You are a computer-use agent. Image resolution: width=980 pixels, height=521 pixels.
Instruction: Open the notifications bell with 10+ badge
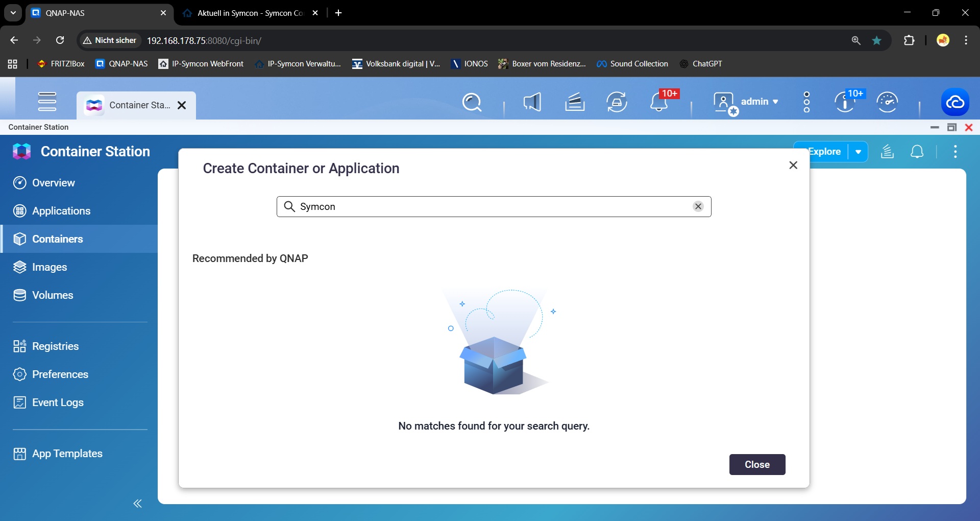[x=659, y=102]
